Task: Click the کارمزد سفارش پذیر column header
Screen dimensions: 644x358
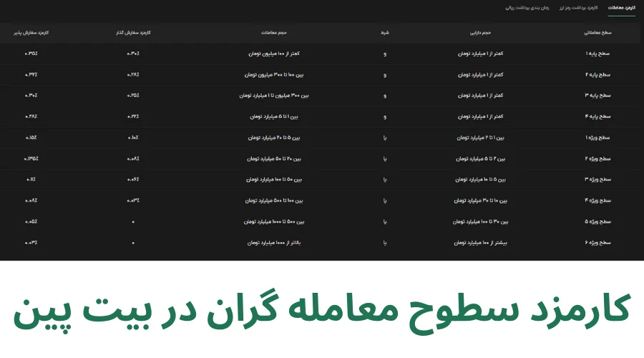Action: [x=31, y=32]
